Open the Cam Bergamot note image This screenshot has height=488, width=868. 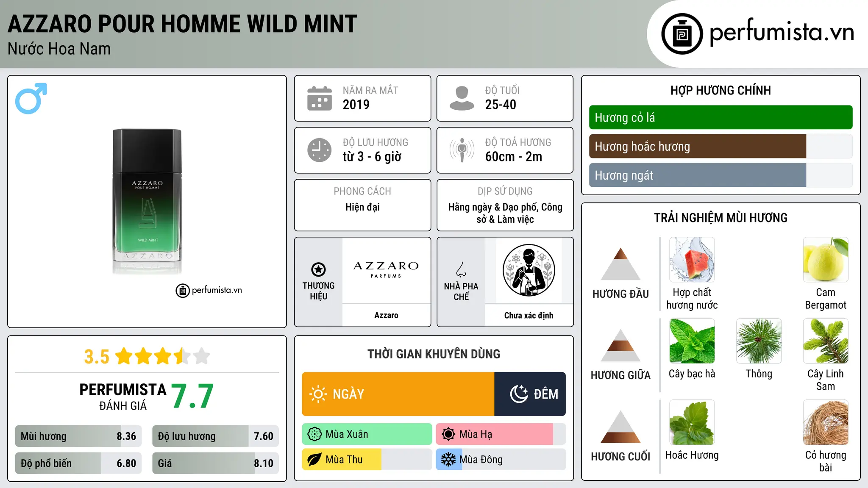coord(826,260)
